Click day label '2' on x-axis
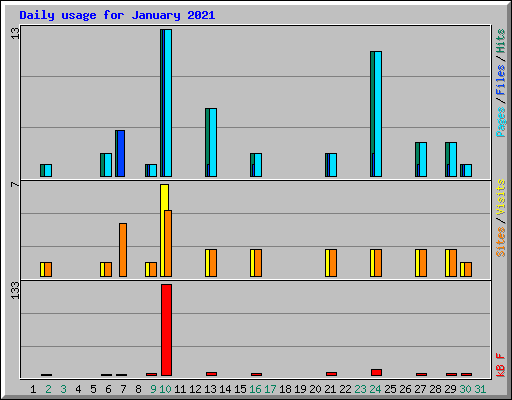 coord(48,389)
